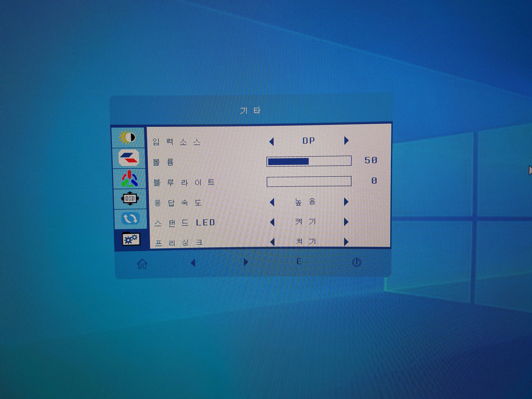Select the gear misc settings icon
Viewport: 532px width, 399px height.
131,239
